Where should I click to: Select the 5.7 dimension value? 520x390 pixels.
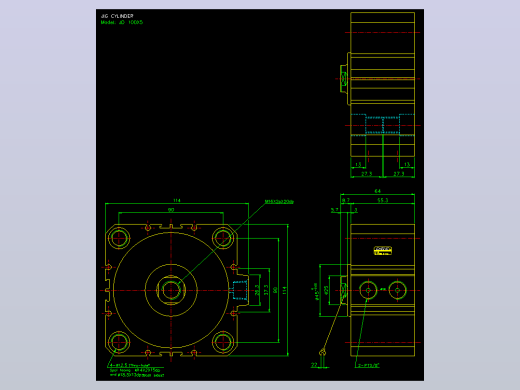click(335, 210)
